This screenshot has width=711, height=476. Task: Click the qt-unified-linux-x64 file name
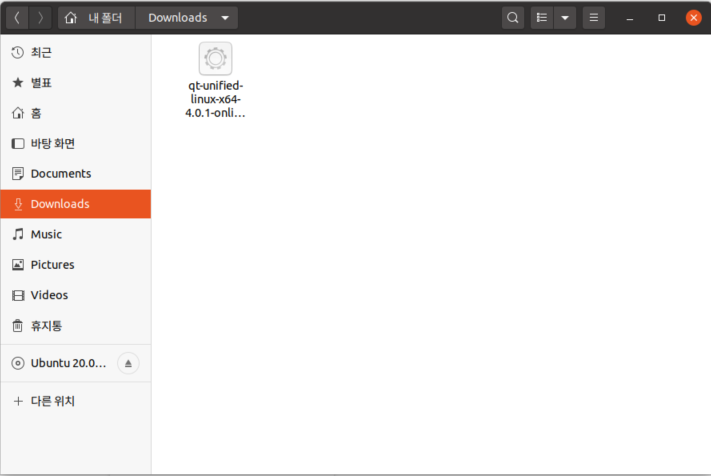215,99
